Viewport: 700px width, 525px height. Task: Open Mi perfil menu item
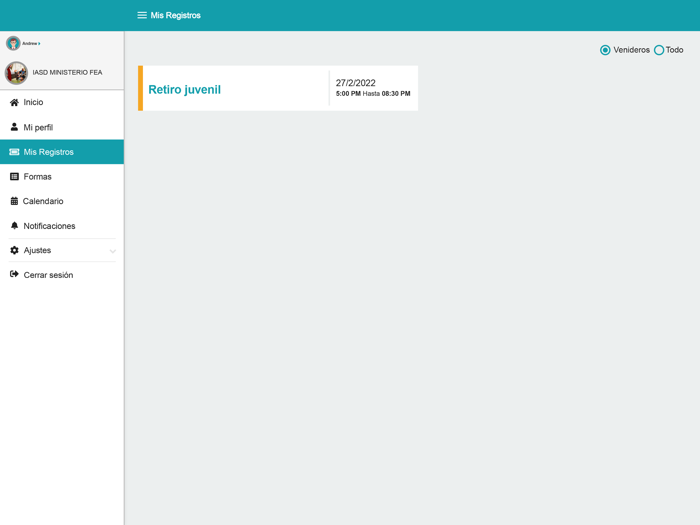tap(62, 127)
